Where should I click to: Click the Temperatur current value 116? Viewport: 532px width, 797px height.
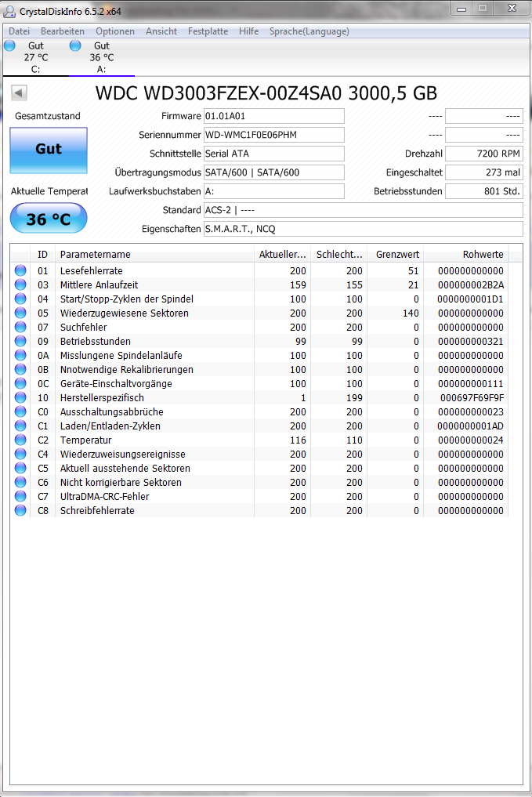pyautogui.click(x=299, y=440)
